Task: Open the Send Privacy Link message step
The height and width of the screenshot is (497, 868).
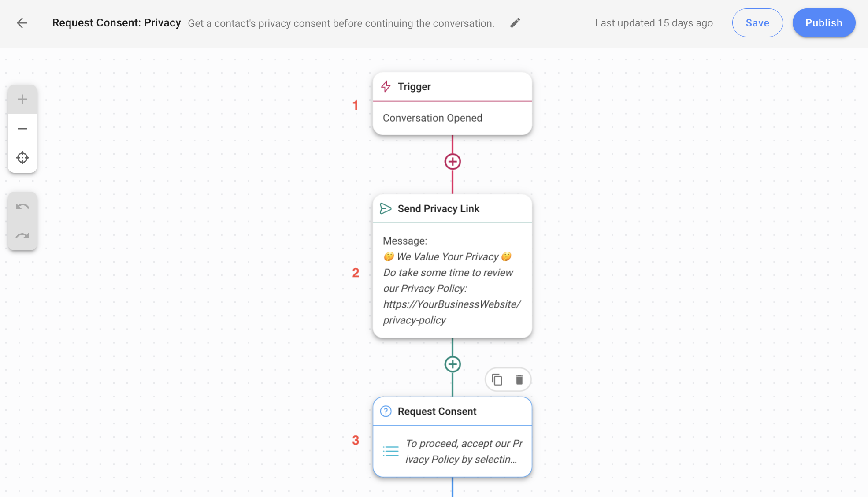Action: pos(452,264)
